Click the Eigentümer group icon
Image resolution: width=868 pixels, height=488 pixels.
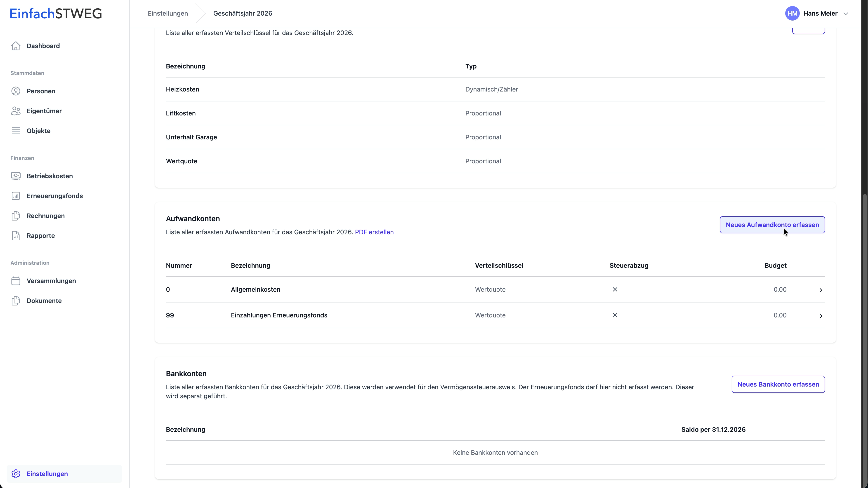[16, 111]
